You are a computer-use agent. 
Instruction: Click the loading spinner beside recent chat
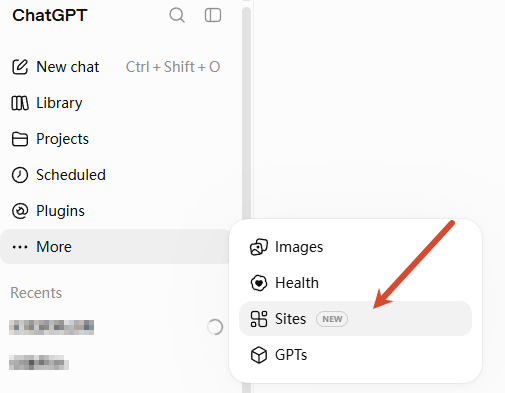(215, 327)
